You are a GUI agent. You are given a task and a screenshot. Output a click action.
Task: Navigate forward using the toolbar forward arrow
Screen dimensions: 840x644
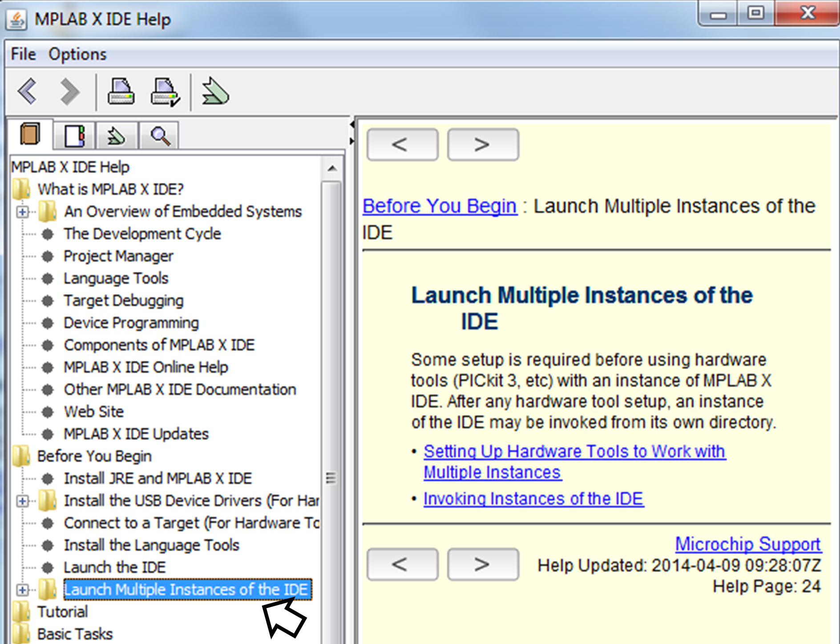click(x=69, y=91)
